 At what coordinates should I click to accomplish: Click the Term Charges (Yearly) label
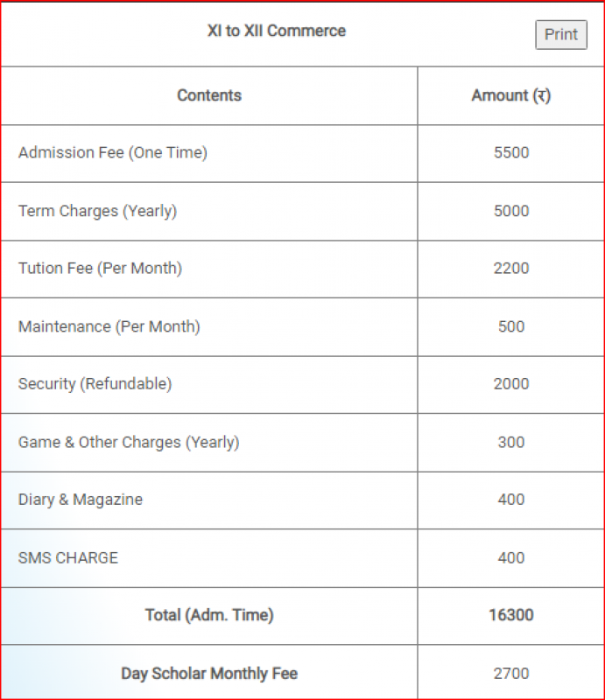click(x=97, y=211)
